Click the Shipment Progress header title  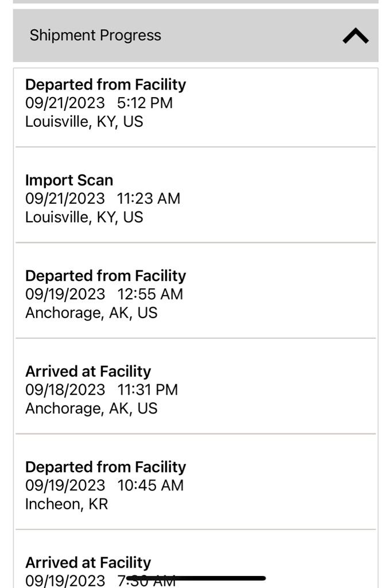coord(95,35)
